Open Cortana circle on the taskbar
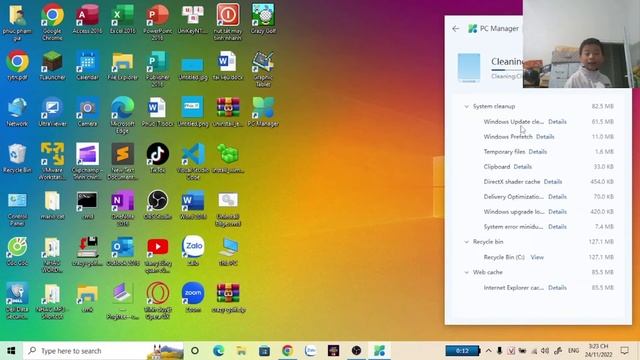This screenshot has width=640, height=360. [195, 351]
